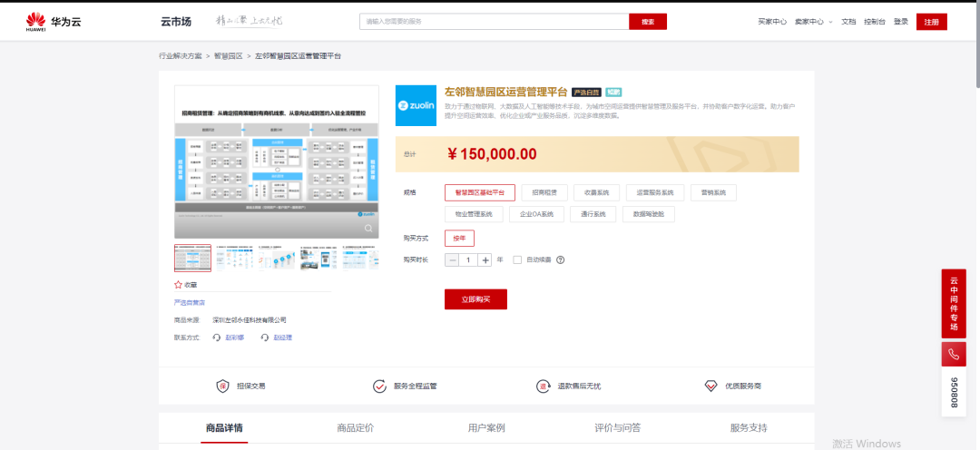Click the help question mark beside 自动续费
980x450 pixels.
coord(561,259)
